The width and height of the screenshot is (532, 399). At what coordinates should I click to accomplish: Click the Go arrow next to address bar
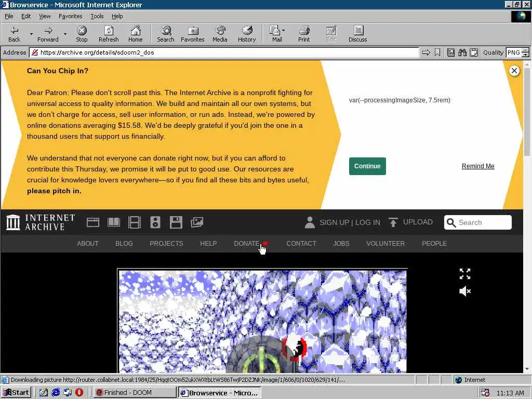tap(426, 52)
